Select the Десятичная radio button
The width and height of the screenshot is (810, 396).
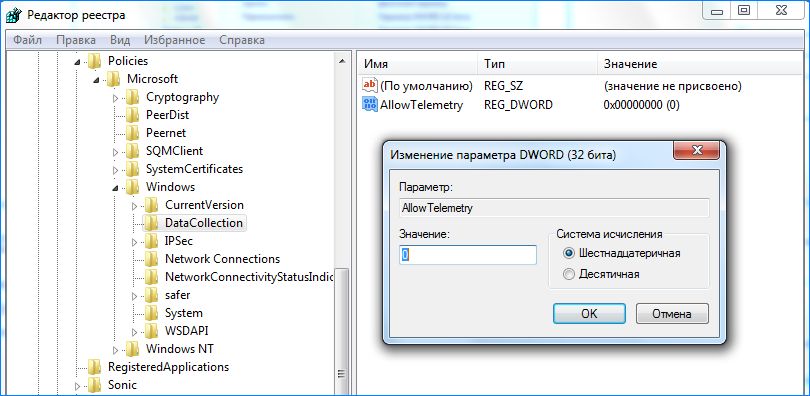[569, 274]
